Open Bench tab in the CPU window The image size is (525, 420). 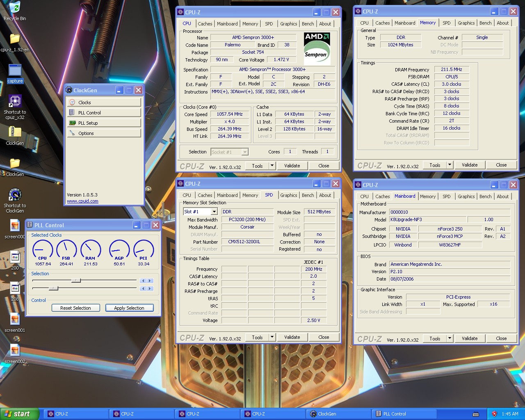(308, 24)
